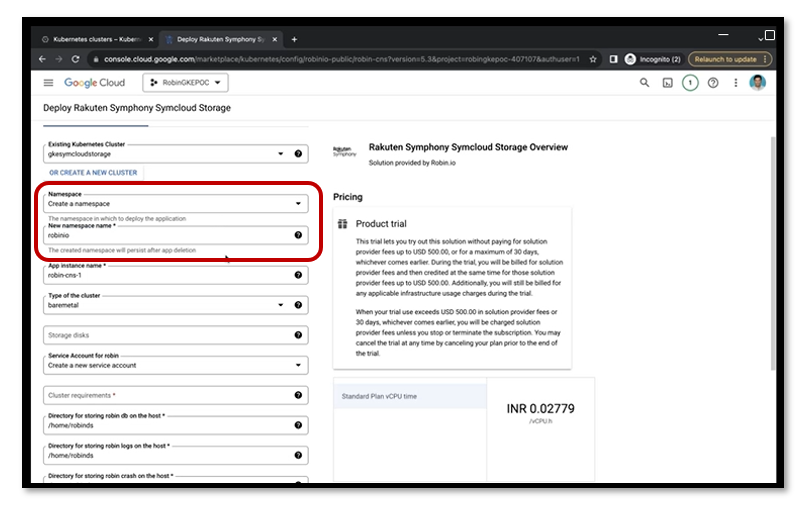Screen dimensions: 805x508
Task: Click help icon beside New namespace name
Action: (x=298, y=235)
